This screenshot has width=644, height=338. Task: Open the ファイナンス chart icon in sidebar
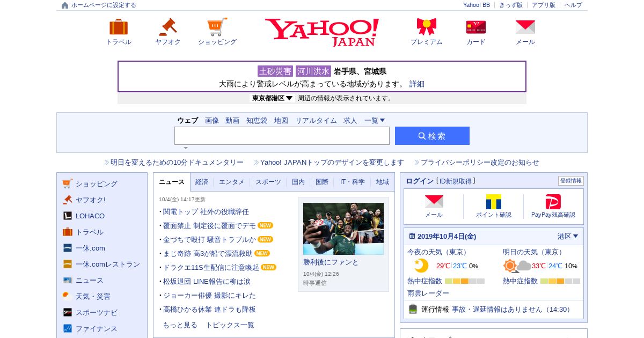coord(67,328)
